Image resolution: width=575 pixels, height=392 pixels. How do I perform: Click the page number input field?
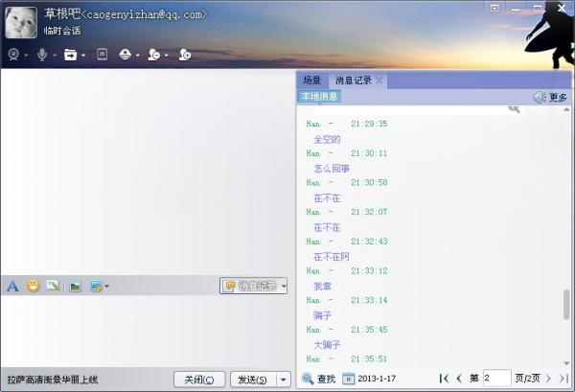496,378
